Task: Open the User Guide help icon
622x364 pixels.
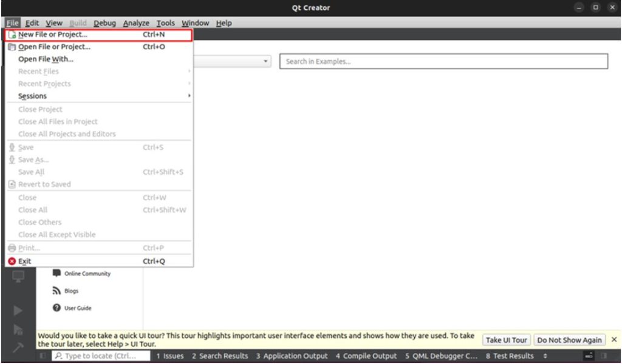Action: (x=57, y=308)
